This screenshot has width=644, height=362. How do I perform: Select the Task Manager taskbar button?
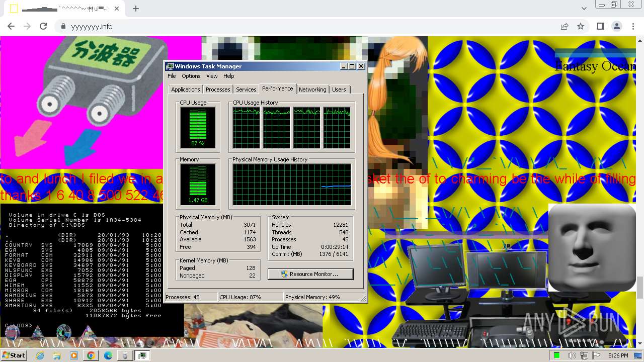(142, 355)
